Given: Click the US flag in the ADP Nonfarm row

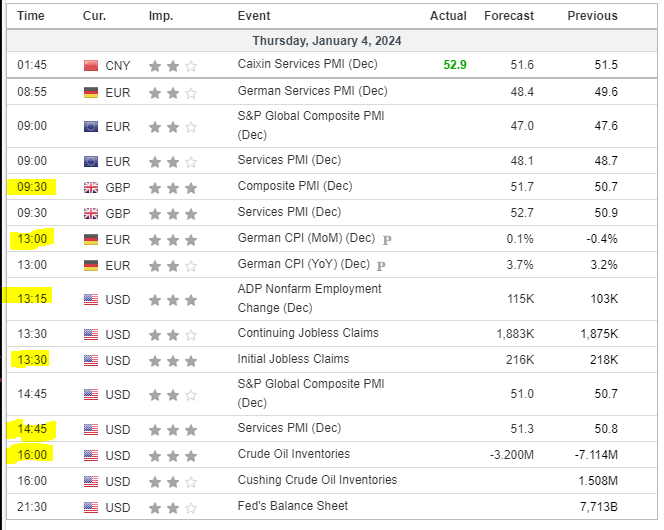Looking at the screenshot, I should [92, 299].
